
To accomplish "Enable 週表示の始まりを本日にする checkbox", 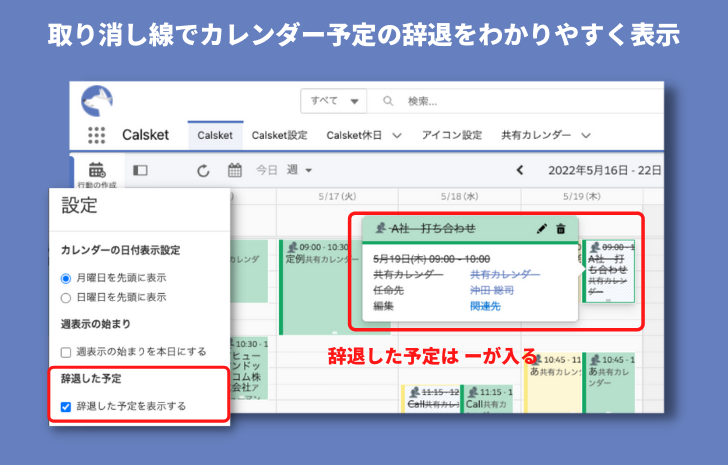I will tap(66, 352).
